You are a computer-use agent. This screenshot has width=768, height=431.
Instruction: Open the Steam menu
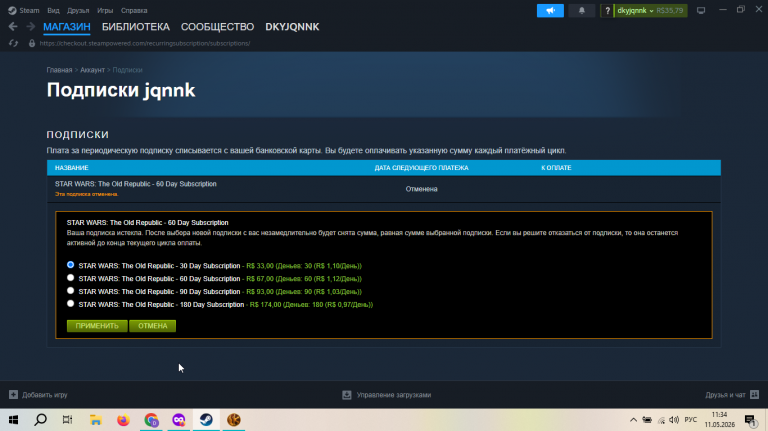click(x=29, y=10)
